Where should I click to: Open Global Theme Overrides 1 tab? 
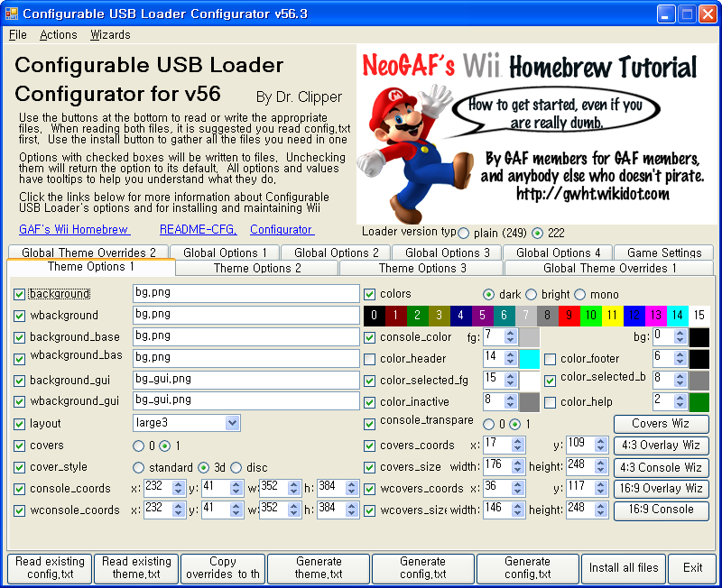610,268
